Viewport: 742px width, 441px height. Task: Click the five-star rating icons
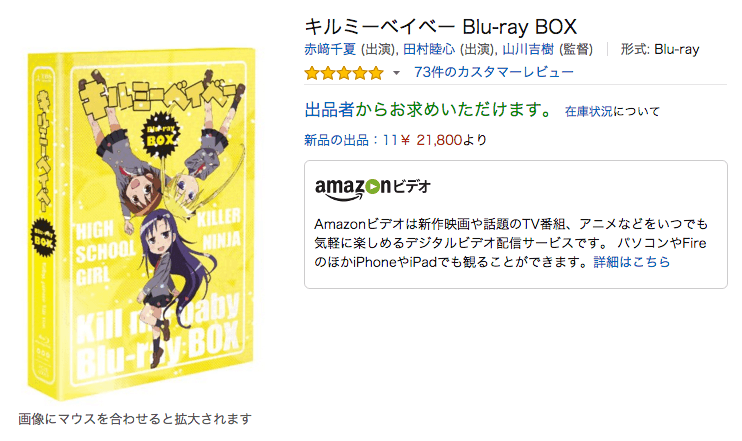[344, 73]
